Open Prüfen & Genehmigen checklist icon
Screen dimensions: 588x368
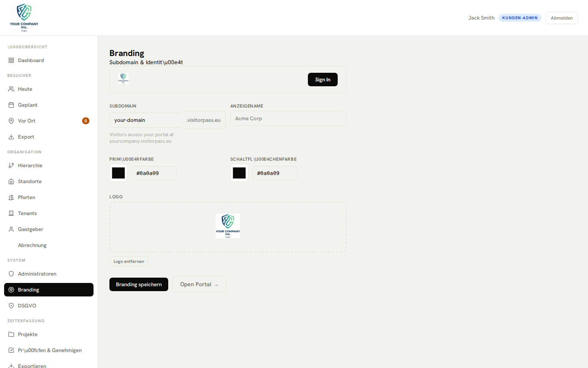click(x=11, y=350)
